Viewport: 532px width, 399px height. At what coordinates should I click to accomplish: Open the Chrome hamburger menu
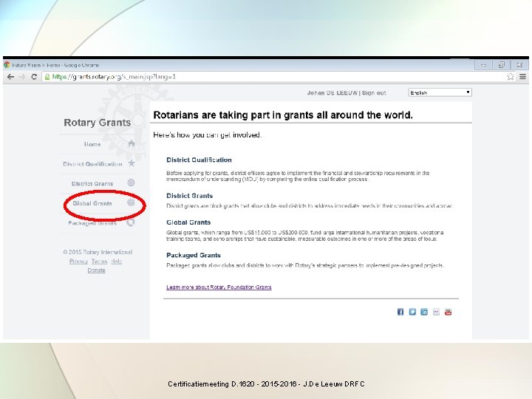tap(523, 77)
